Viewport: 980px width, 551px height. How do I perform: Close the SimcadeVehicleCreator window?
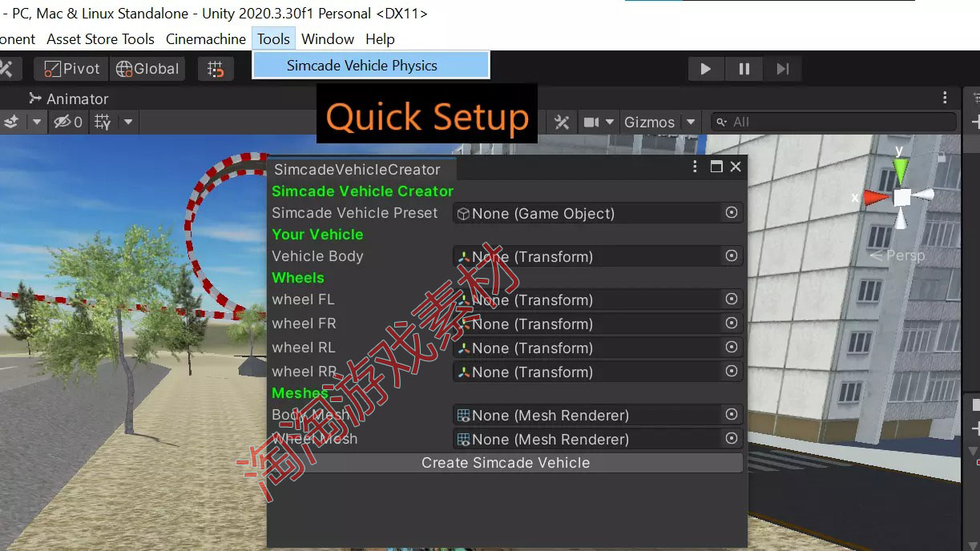point(736,167)
